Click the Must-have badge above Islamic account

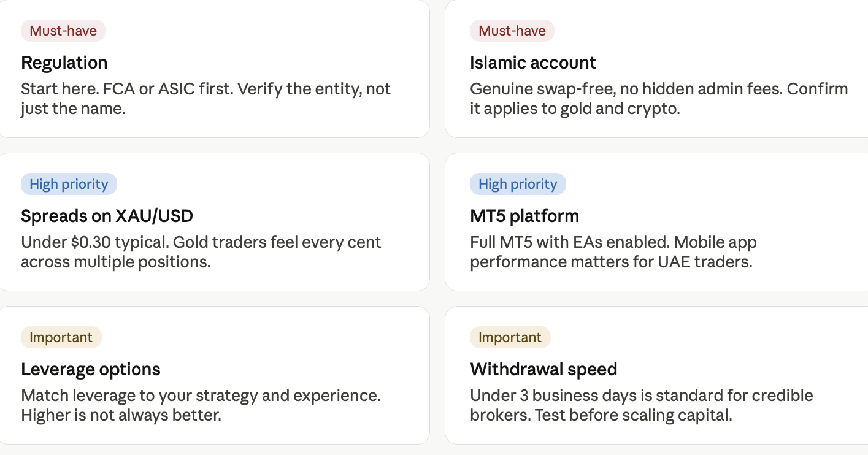coord(512,31)
